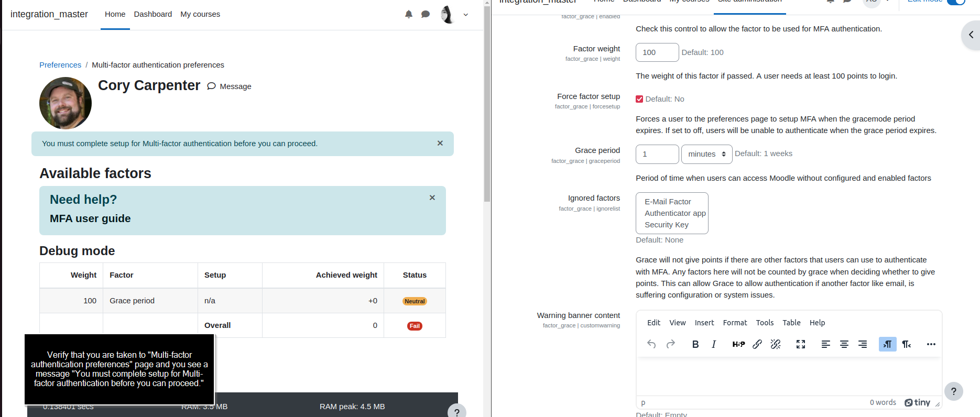
Task: Open the MFA user guide link
Action: tap(90, 218)
